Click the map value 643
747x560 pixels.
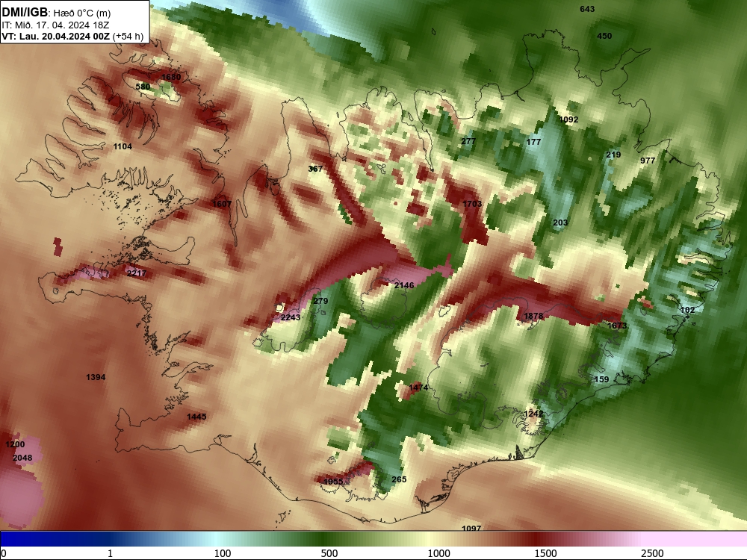click(x=587, y=9)
